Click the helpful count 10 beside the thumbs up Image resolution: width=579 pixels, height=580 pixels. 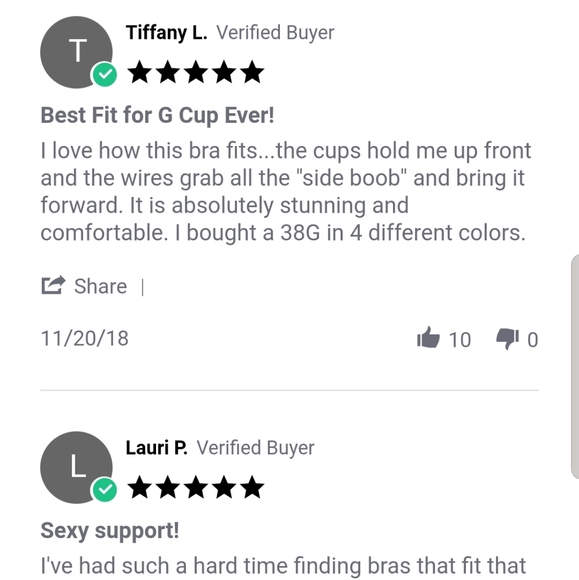pos(460,340)
